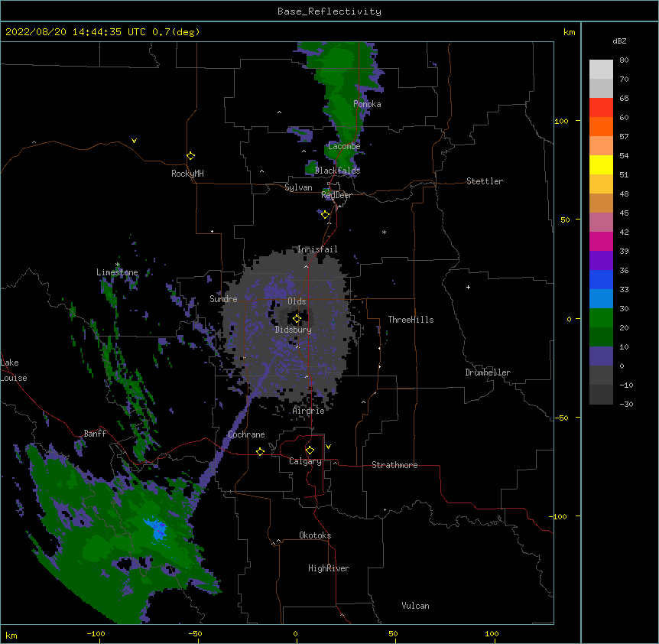The image size is (659, 644).
Task: Click the Vulcan town label
Action: (x=415, y=606)
